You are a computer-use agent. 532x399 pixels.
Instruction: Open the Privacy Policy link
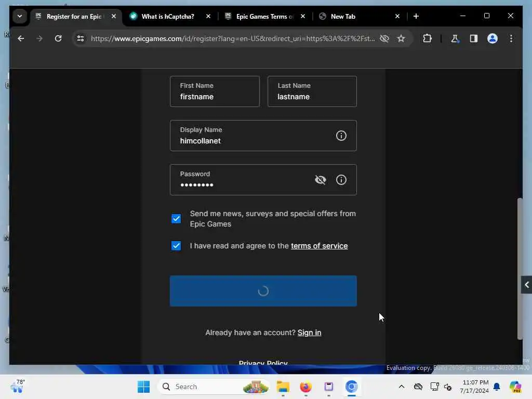(x=263, y=363)
